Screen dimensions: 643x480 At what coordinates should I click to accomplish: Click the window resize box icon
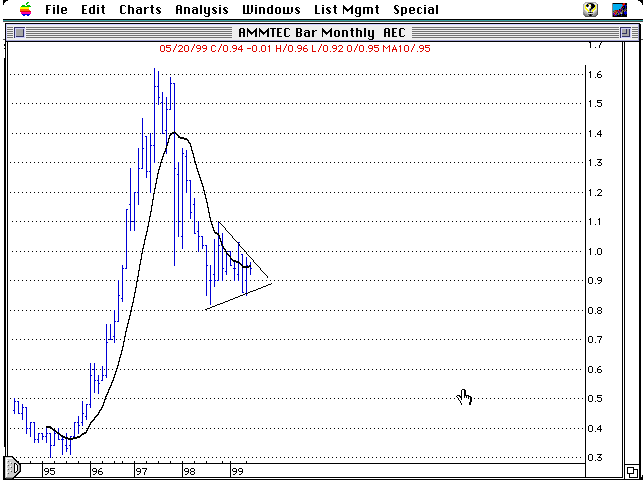(632, 471)
